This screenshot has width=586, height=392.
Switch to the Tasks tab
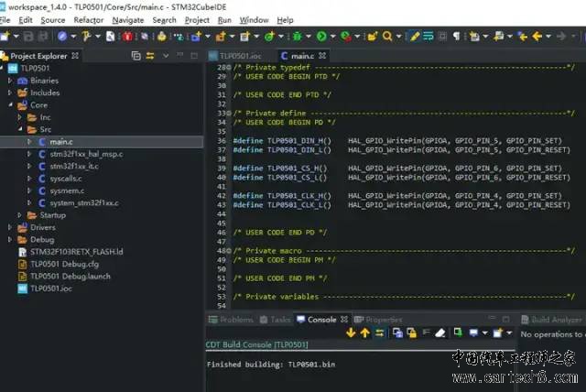tap(275, 320)
